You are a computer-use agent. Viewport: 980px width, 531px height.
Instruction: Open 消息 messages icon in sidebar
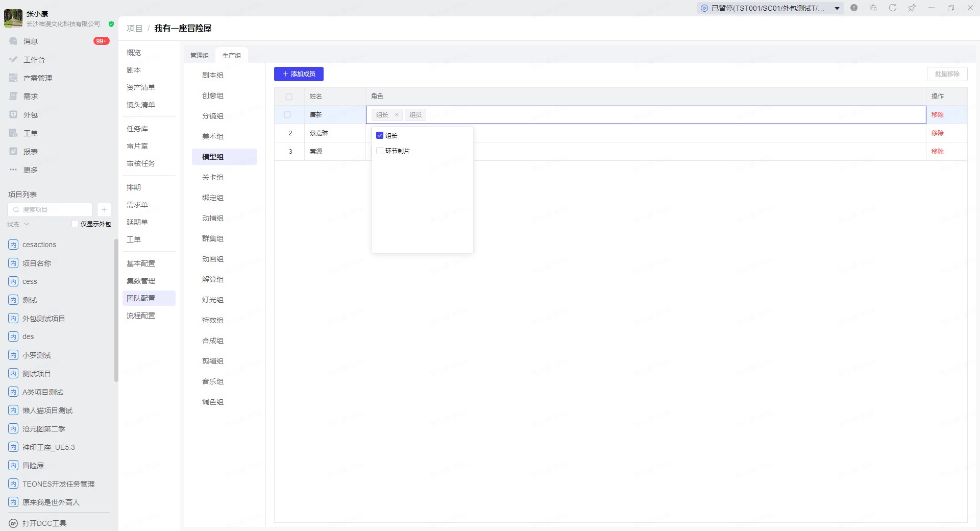[x=14, y=41]
